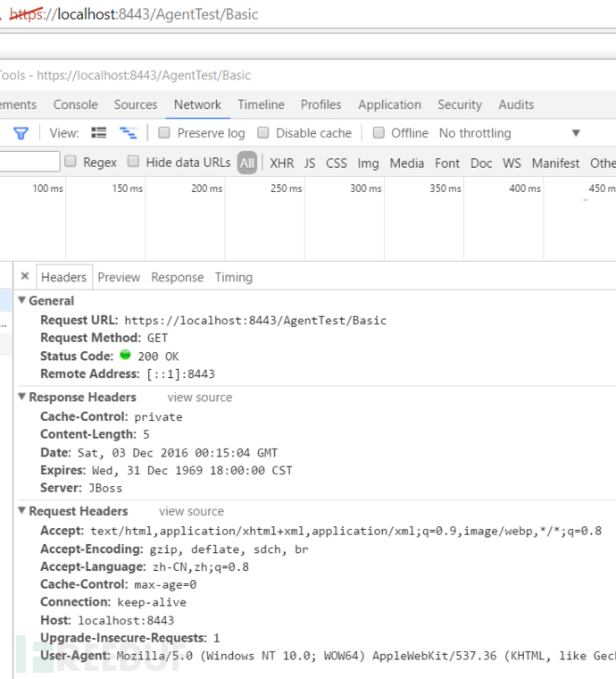Close the request details pane
The image size is (616, 679).
pyautogui.click(x=25, y=276)
